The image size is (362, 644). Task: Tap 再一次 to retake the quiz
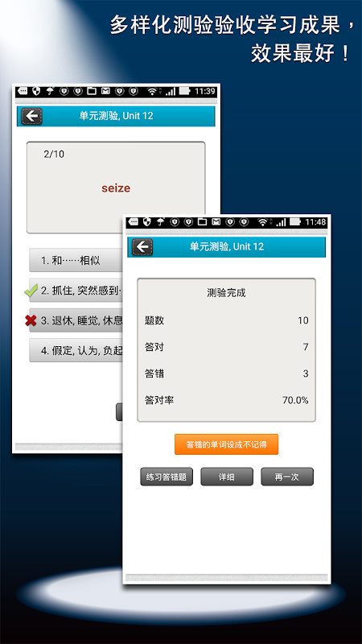pyautogui.click(x=287, y=477)
